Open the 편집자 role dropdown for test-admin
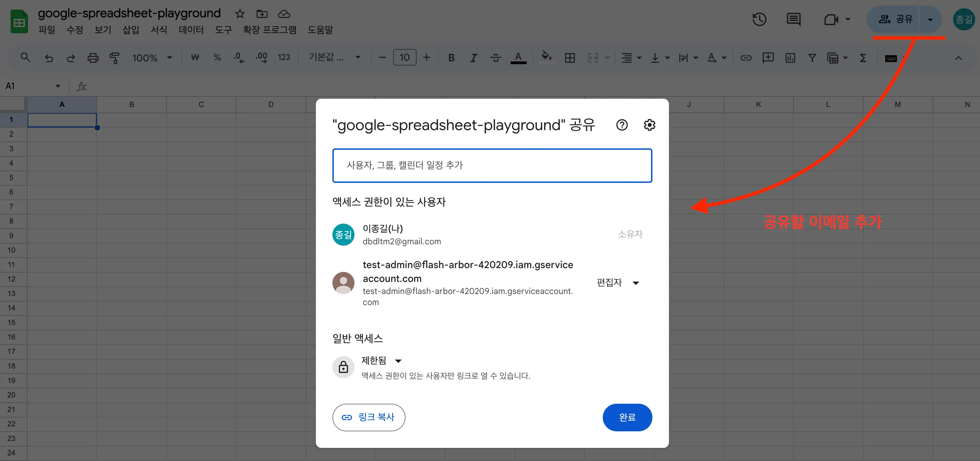 point(618,283)
